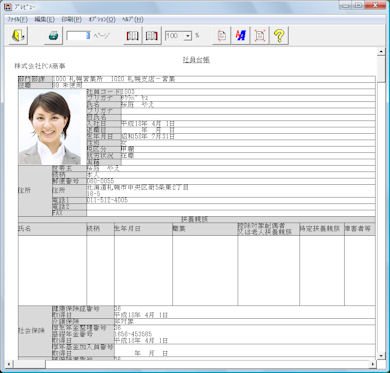Image resolution: width=390 pixels, height=373 pixels.
Task: Click the vertical scrollbar thumb
Action: click(381, 69)
